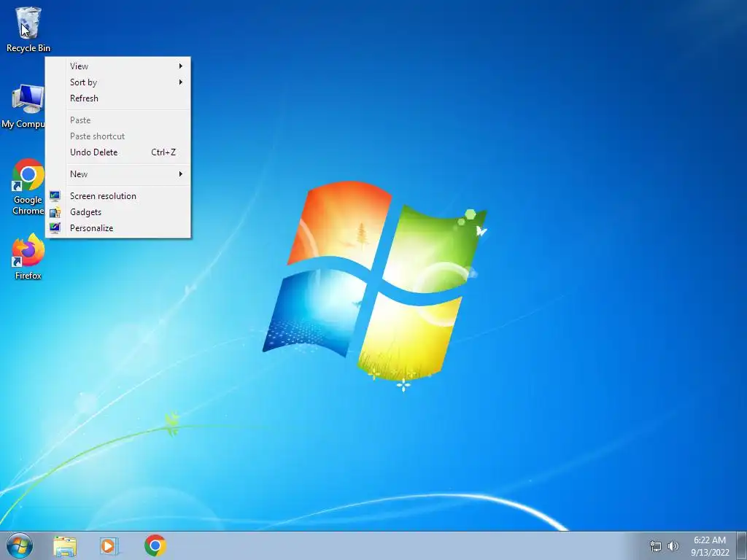This screenshot has width=747, height=560.
Task: Click the taskbar clock showing 6:22 AM
Action: click(710, 540)
